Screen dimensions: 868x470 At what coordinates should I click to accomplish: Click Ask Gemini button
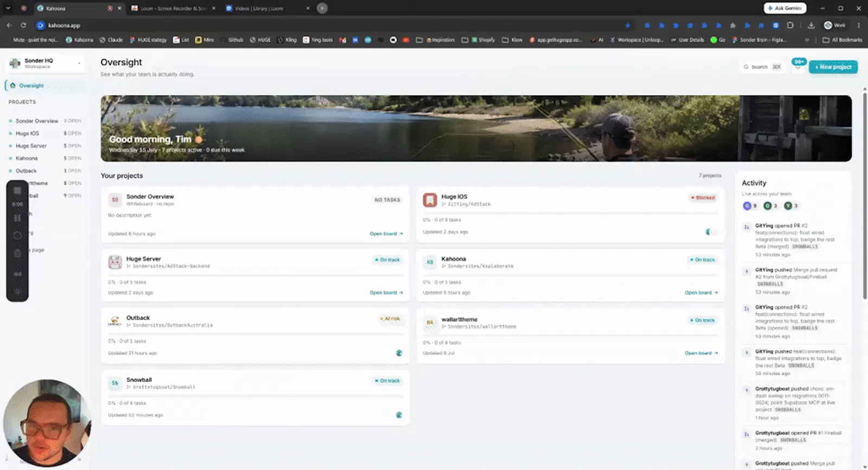(x=785, y=8)
